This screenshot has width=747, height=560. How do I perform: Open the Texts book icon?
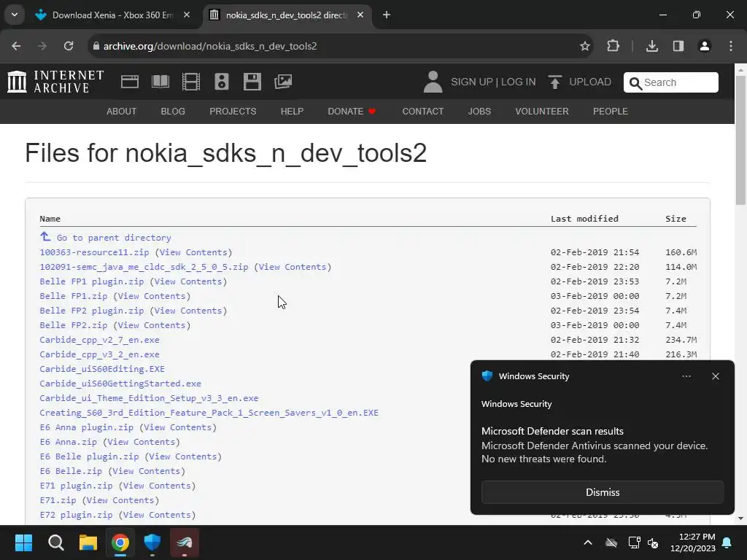pos(160,82)
